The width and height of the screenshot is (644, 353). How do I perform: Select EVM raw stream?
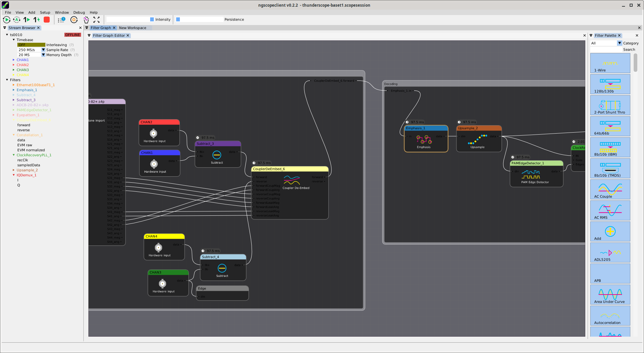[x=25, y=145]
